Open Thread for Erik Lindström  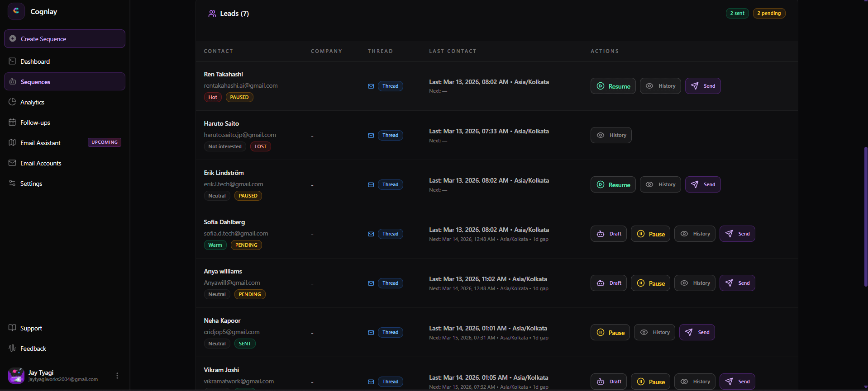pyautogui.click(x=390, y=184)
